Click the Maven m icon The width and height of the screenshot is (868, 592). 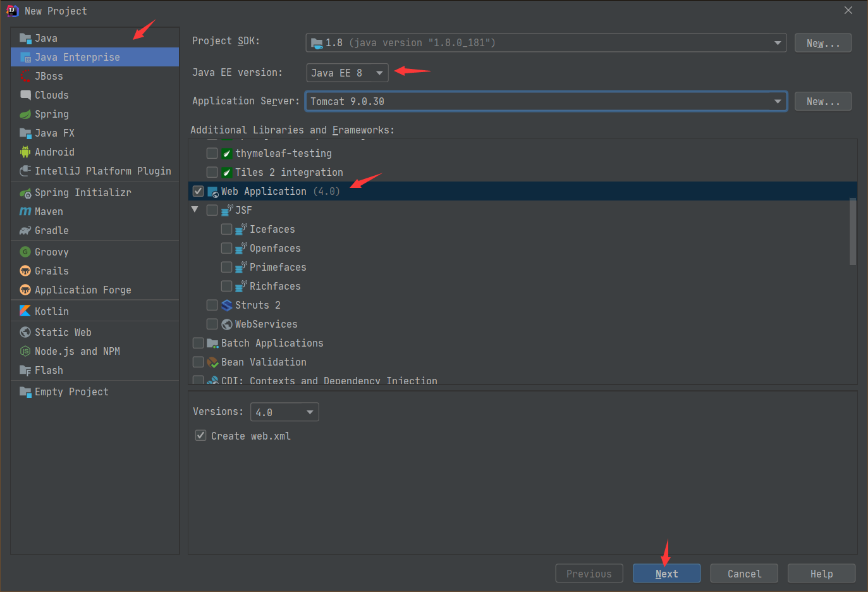pos(25,211)
